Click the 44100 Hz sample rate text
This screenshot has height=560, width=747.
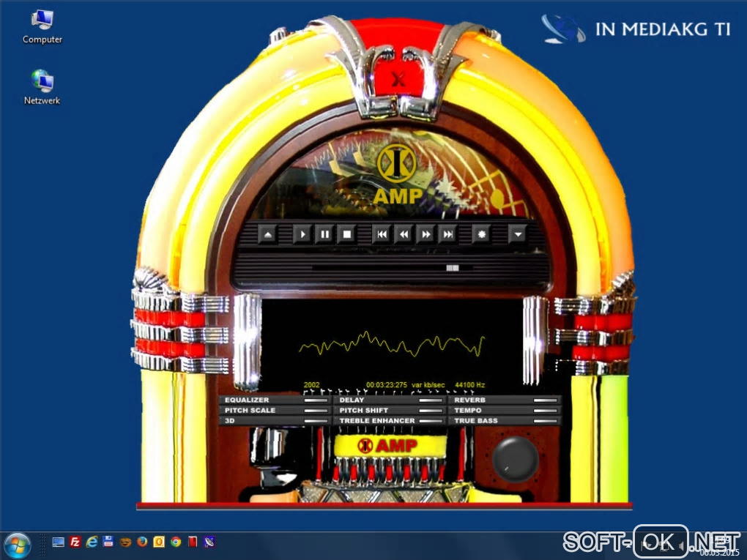pyautogui.click(x=469, y=385)
